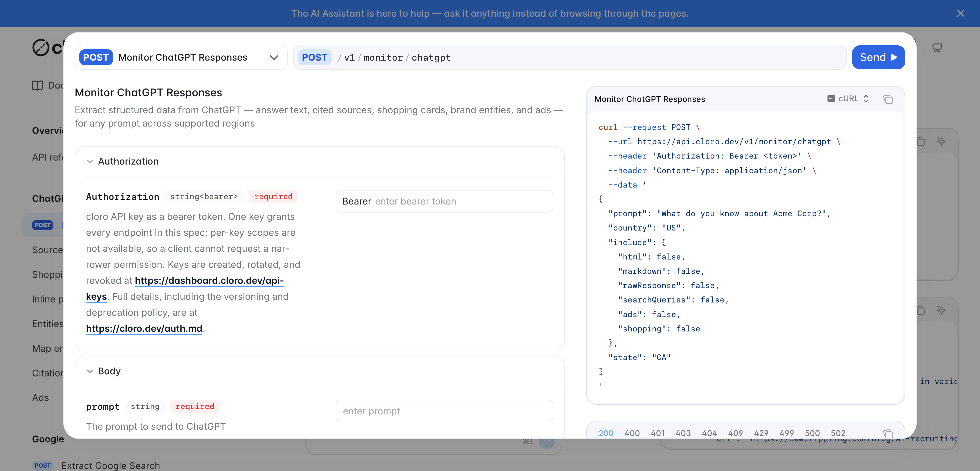This screenshot has height=471, width=980.
Task: Select the 409 response tab
Action: [735, 433]
